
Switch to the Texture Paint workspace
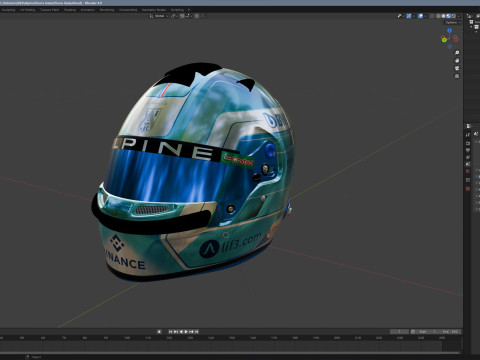(50, 10)
